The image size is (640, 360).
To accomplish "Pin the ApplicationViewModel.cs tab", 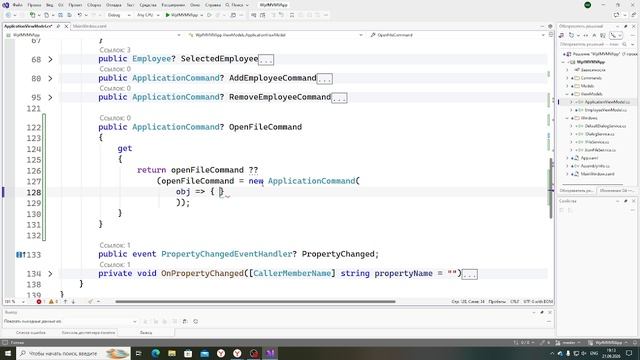I will pyautogui.click(x=58, y=26).
